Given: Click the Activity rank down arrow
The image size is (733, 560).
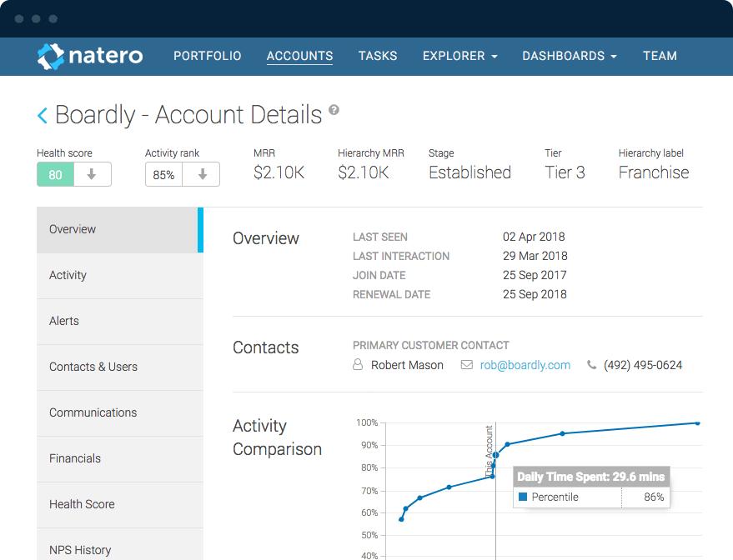Looking at the screenshot, I should click(201, 175).
